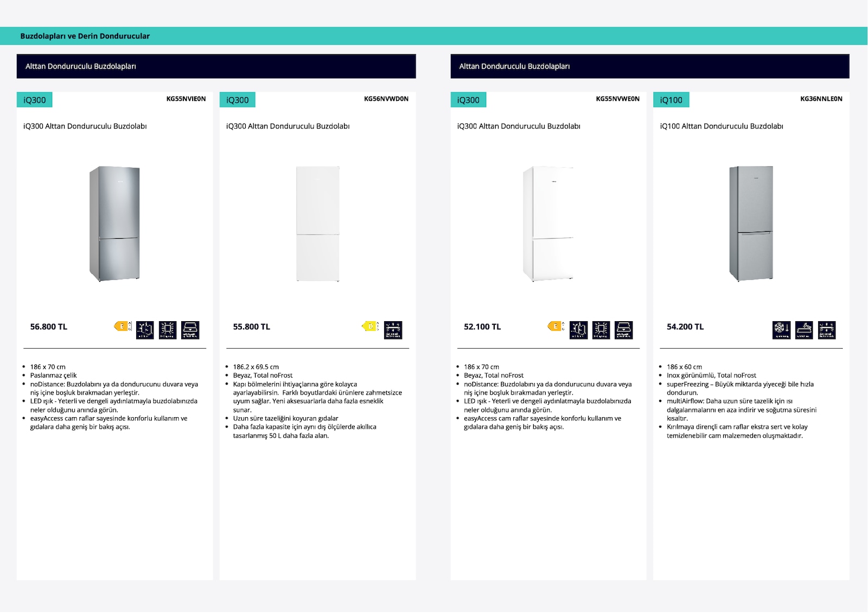This screenshot has height=613, width=868.
Task: Click the '186 x 70 cm' bullet under KG55NVIE0N
Action: pos(48,367)
